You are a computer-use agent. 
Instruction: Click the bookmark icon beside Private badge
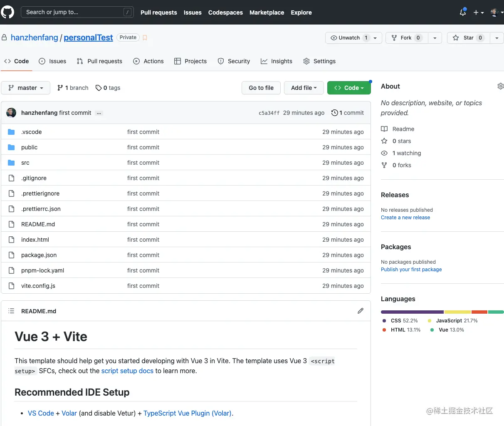tap(145, 37)
